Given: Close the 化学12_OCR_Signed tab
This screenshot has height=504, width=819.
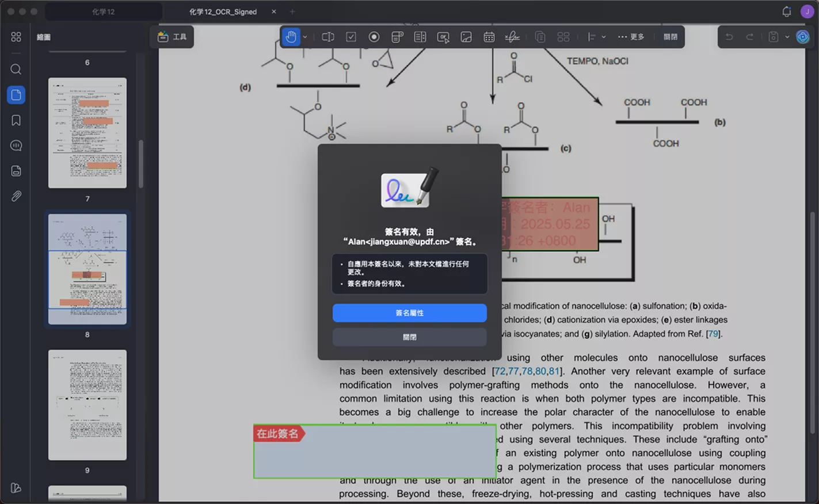Looking at the screenshot, I should 274,12.
